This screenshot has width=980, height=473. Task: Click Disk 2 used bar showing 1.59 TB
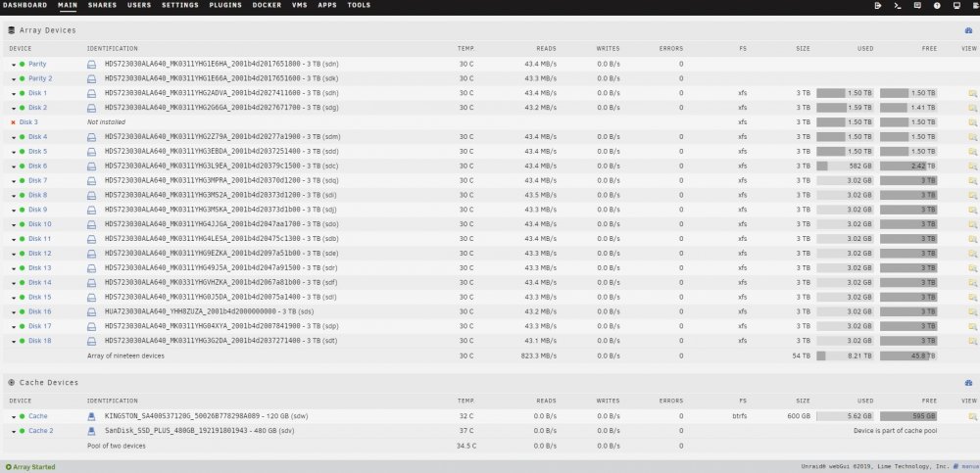[845, 108]
